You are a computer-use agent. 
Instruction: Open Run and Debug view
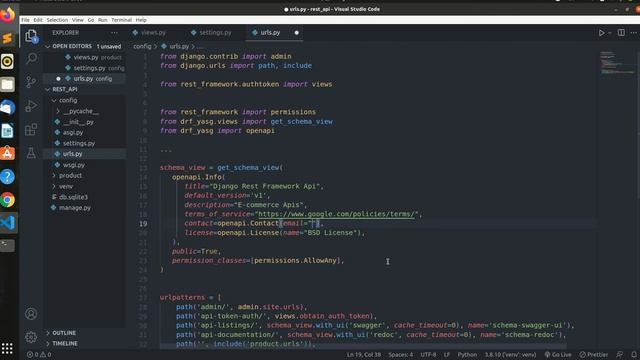31,106
